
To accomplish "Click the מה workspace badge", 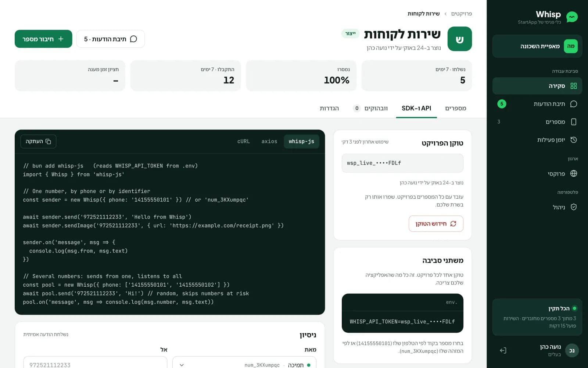I will 571,46.
